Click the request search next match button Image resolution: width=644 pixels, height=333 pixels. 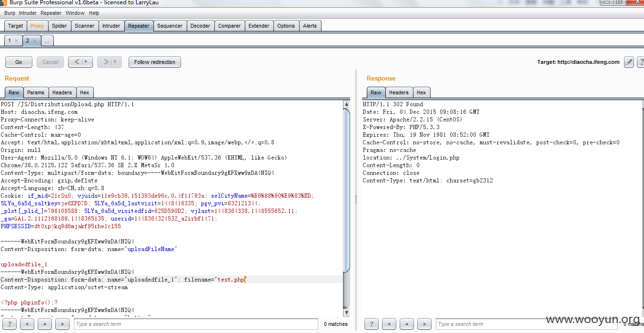pyautogui.click(x=62, y=324)
